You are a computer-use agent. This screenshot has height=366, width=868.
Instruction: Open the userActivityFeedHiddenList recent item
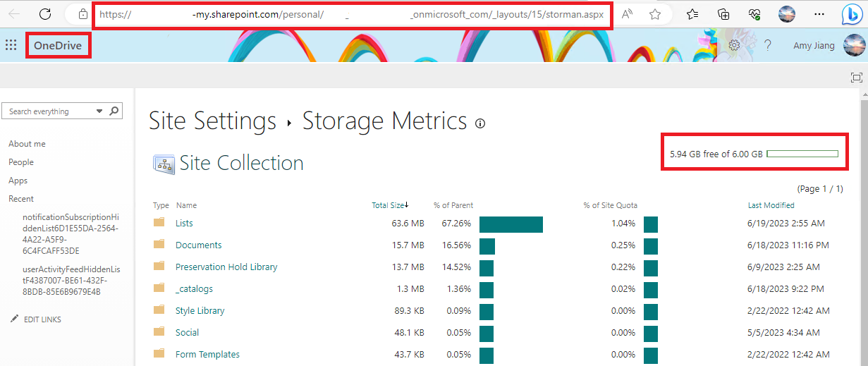pos(71,281)
